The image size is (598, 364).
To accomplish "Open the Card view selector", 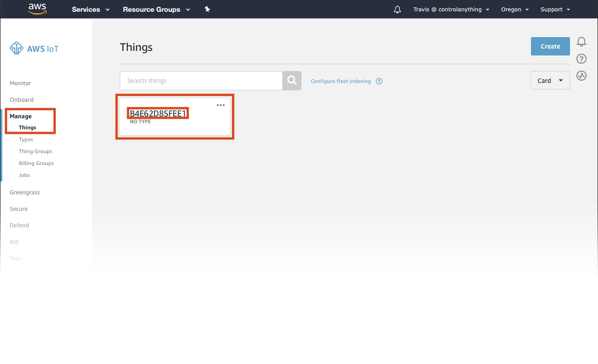I will pos(549,80).
